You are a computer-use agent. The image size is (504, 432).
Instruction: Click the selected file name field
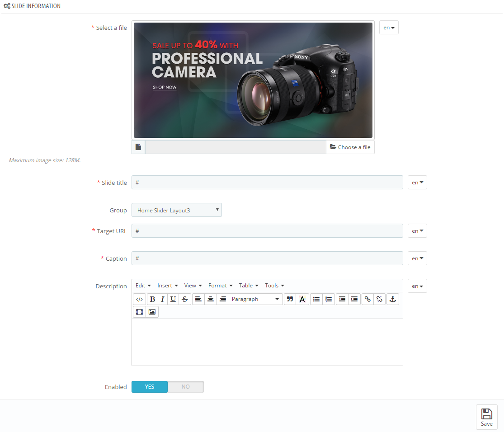point(236,147)
